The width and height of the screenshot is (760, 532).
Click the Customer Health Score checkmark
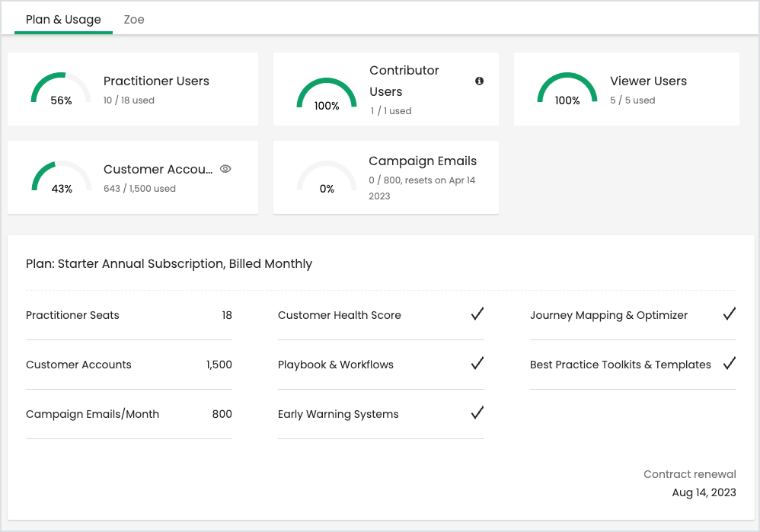(477, 314)
